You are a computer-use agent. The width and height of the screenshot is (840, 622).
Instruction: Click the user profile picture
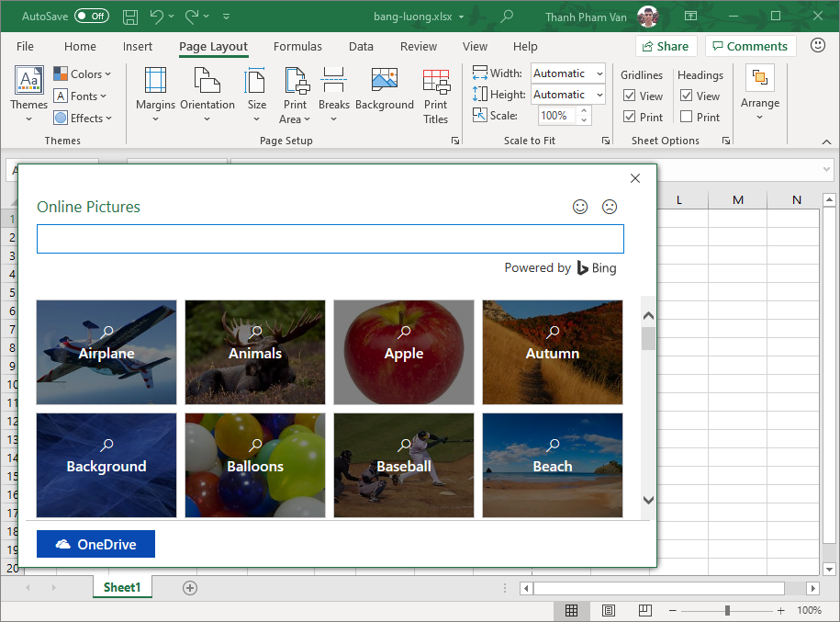648,17
